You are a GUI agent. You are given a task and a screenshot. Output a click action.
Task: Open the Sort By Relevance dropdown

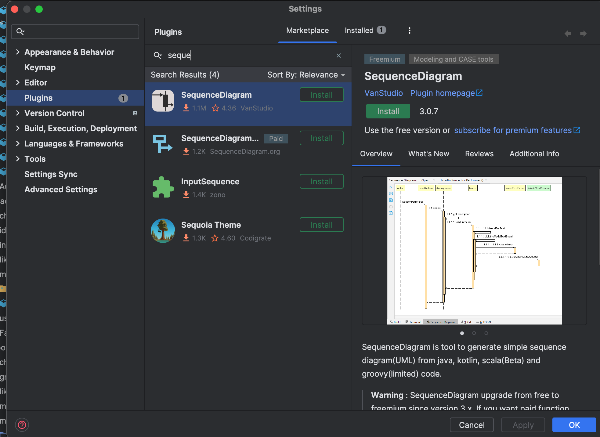[x=306, y=75]
